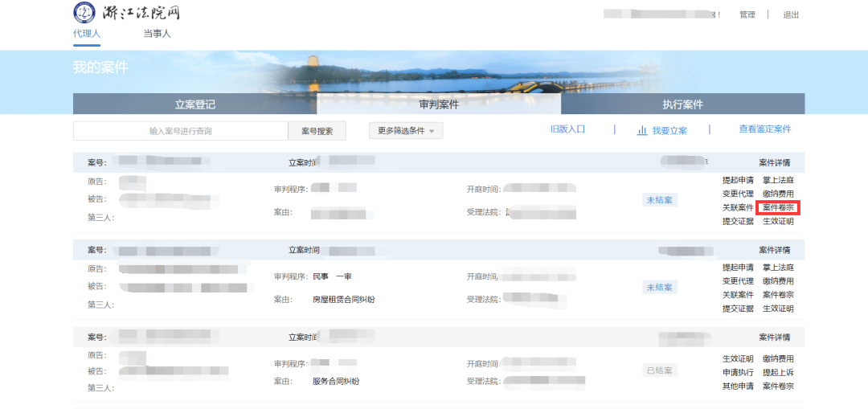Screen dimensions: 868x409
Task: Open 关联案件 in the topmost case
Action: click(x=738, y=207)
